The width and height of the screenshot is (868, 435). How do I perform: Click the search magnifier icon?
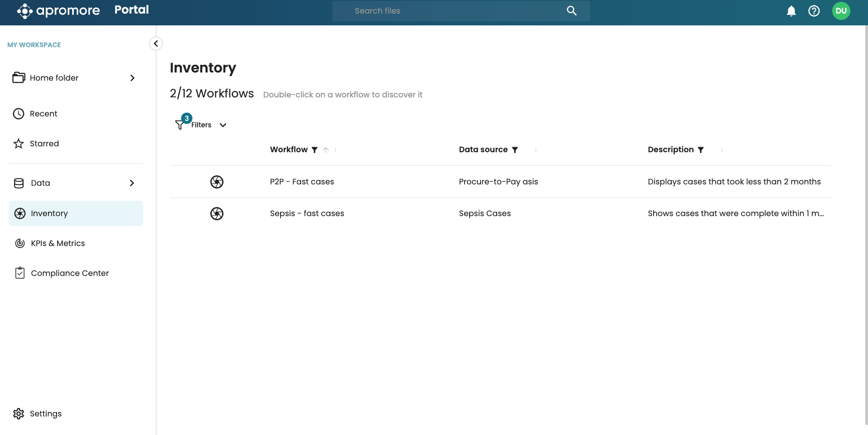tap(572, 11)
